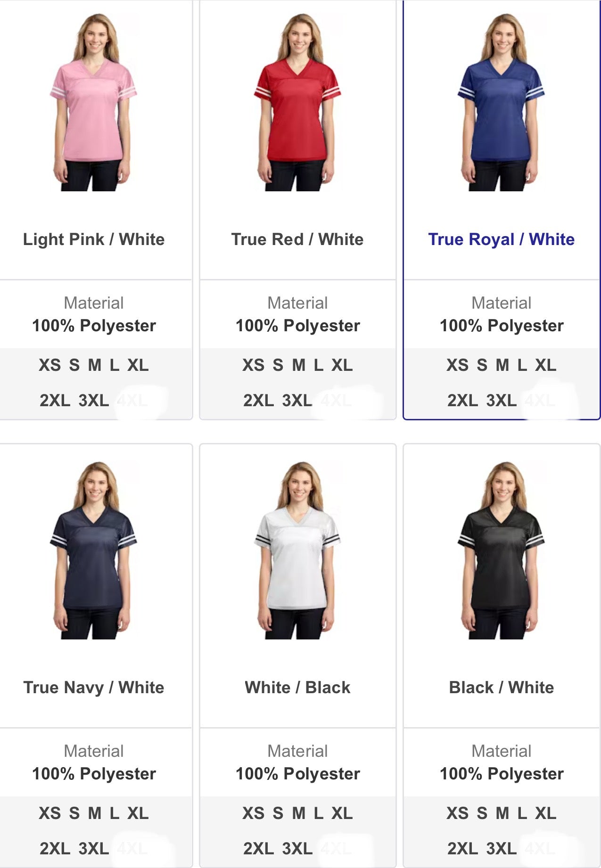Choose size 3XL on True Red card
Screen dimensions: 601x868
[297, 401]
